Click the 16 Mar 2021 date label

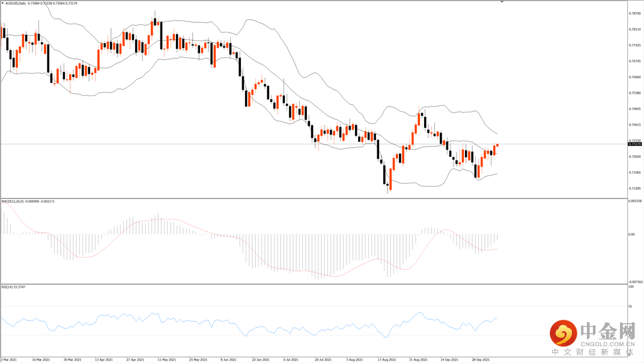pos(41,360)
